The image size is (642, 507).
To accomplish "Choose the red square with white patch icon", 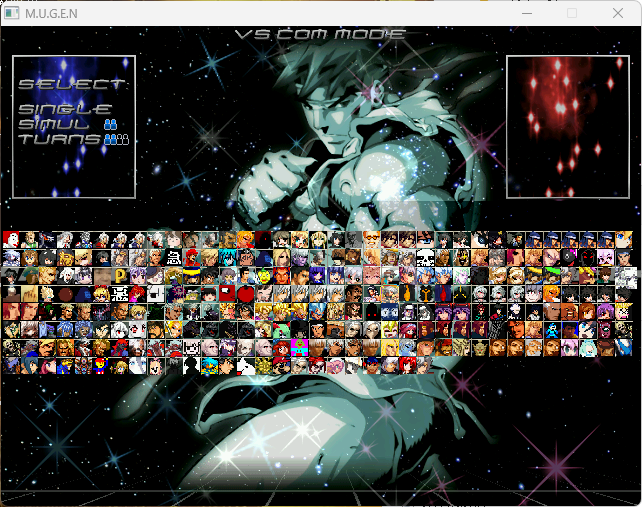I will coord(227,294).
